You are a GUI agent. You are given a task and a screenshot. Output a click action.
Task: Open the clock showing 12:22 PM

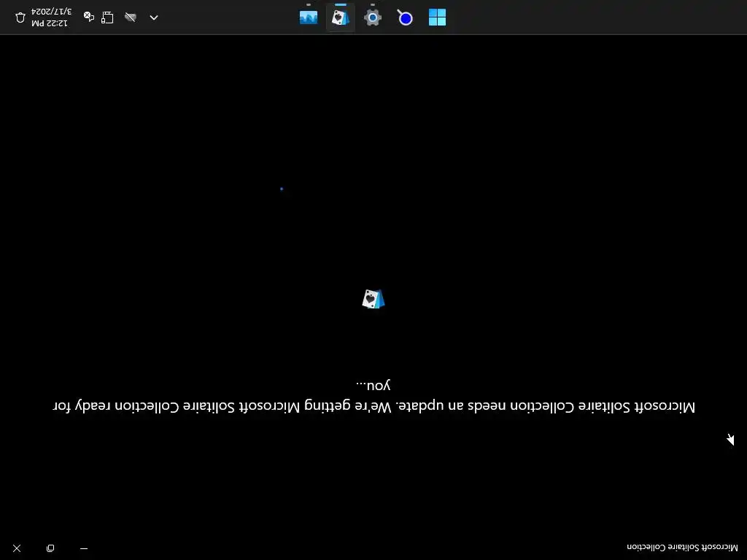point(52,17)
